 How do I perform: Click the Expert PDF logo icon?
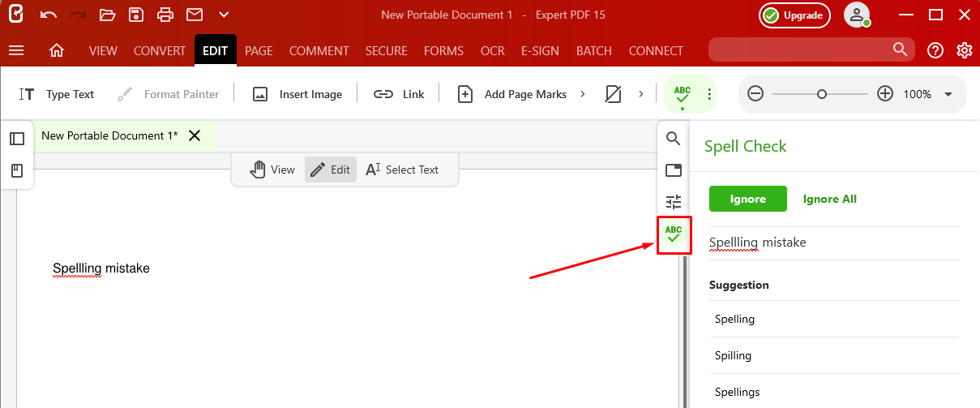coord(16,15)
